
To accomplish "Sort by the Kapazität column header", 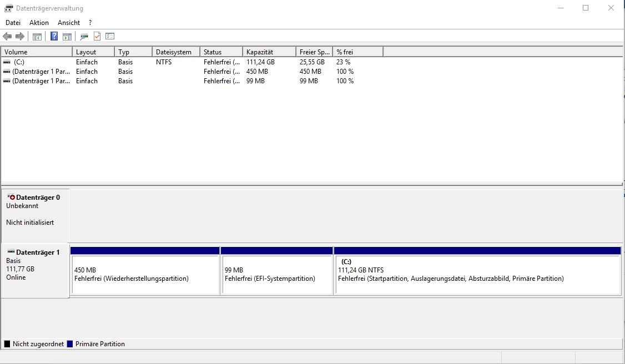I will (x=269, y=52).
